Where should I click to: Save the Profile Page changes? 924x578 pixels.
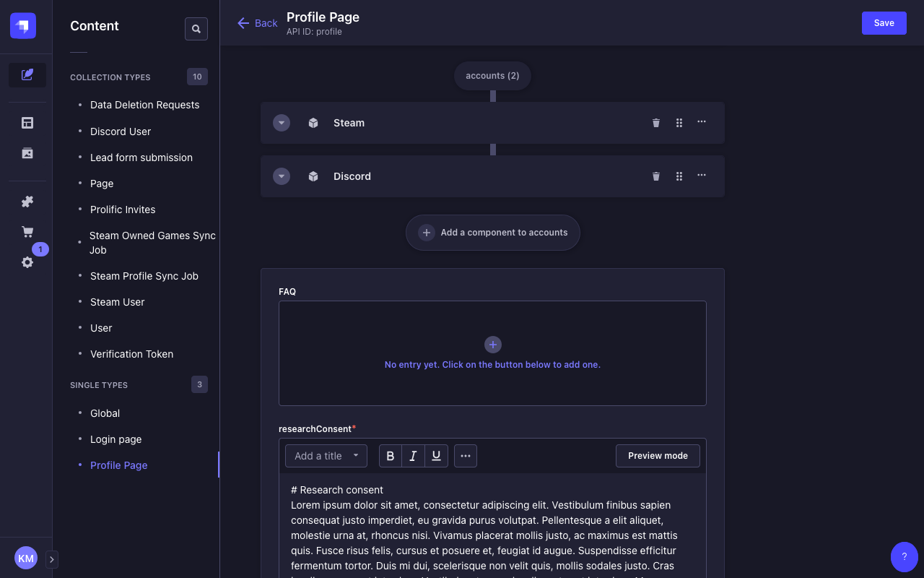pyautogui.click(x=884, y=22)
